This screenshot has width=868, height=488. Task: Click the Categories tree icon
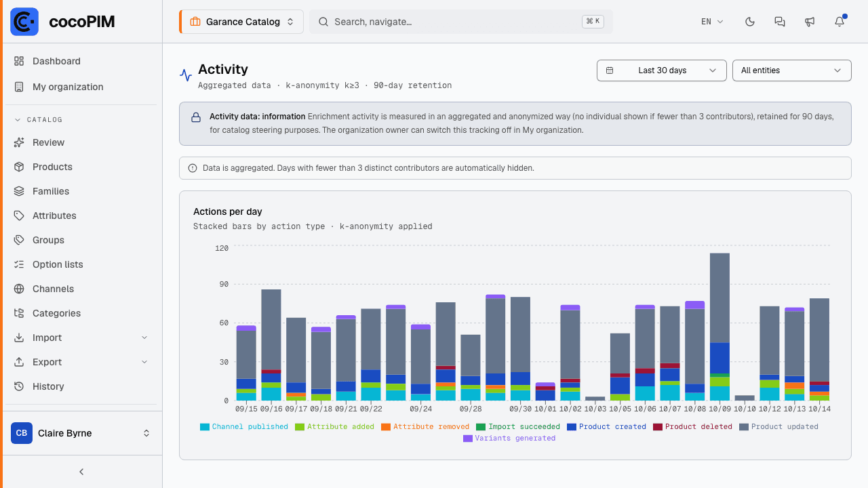pyautogui.click(x=19, y=313)
